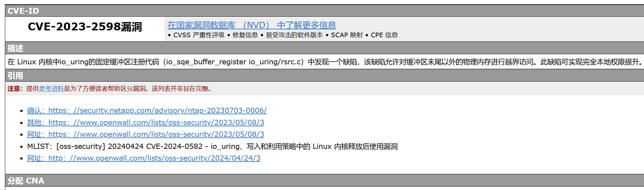Viewport: 644px width, 190px height.
Task: Click the MLIST oss-security CVE-2024-0582 entry
Action: click(x=212, y=146)
